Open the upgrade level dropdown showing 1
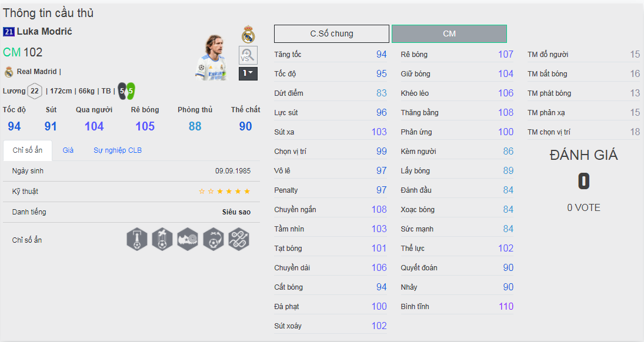Viewport: 644px width, 342px height. click(248, 73)
